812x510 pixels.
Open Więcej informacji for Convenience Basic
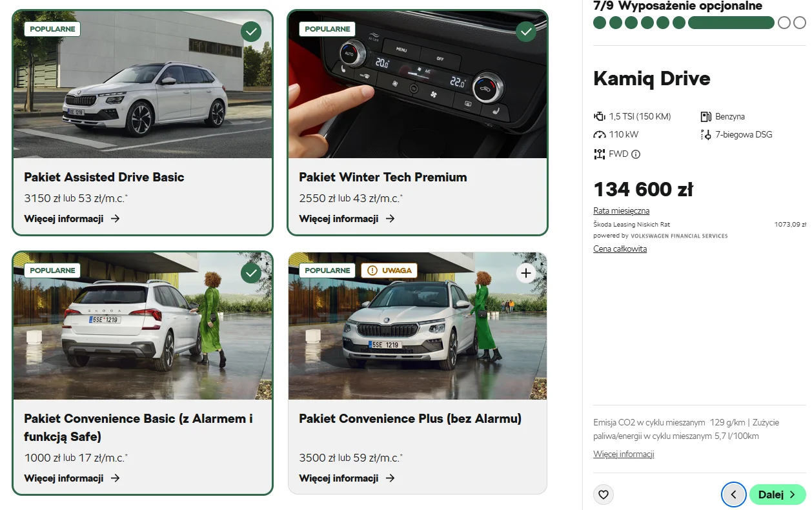point(72,478)
